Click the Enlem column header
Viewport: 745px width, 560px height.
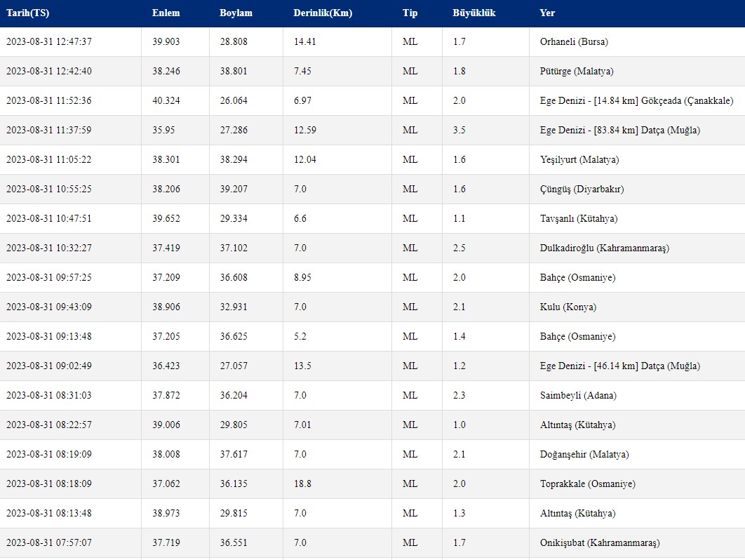(x=166, y=13)
